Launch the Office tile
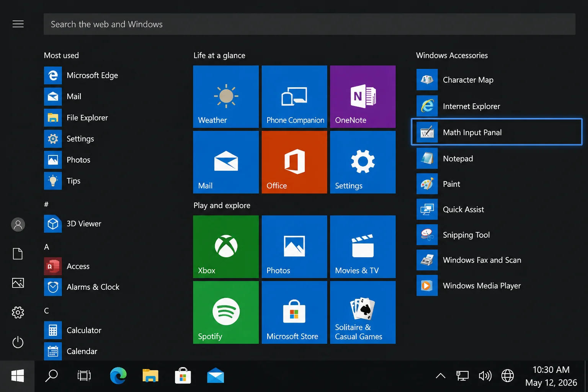The image size is (588, 392). 294,162
